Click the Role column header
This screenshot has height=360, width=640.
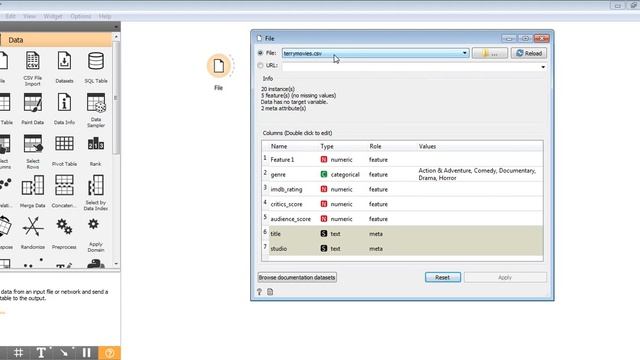[376, 146]
